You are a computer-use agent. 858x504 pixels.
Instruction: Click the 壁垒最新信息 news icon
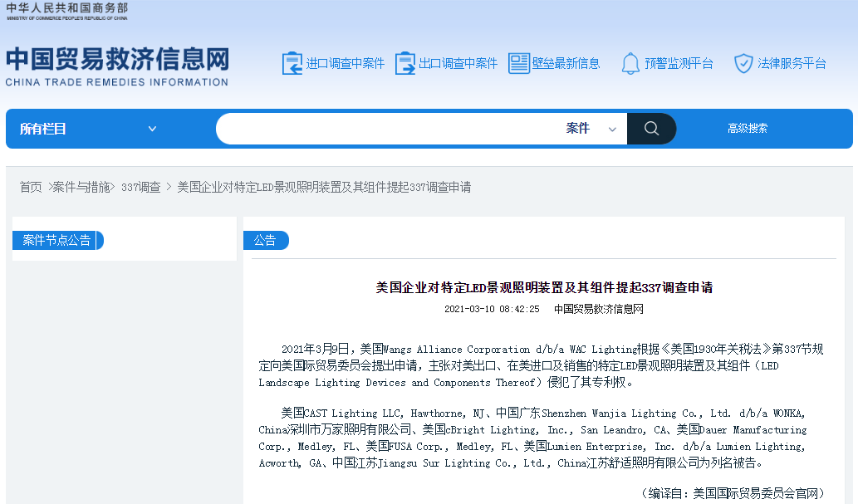pos(519,63)
